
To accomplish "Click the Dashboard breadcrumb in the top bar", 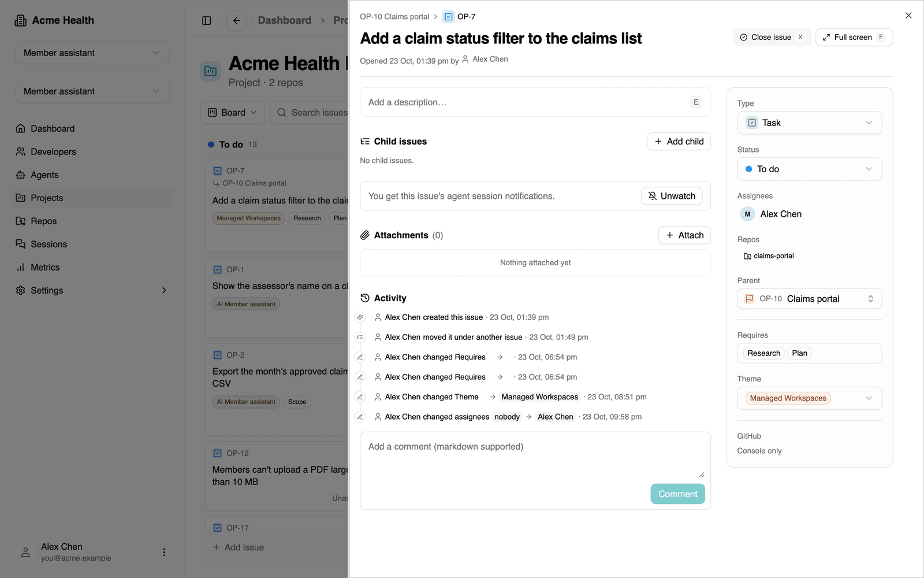I will coord(285,20).
